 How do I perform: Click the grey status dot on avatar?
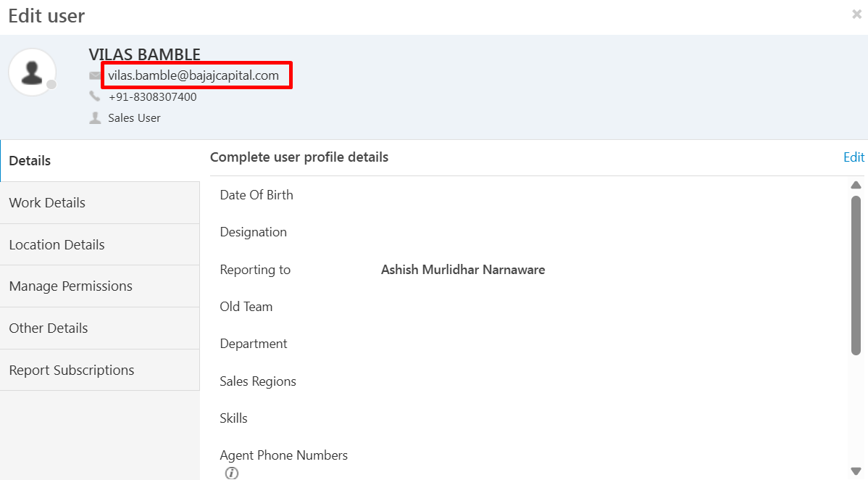pyautogui.click(x=51, y=86)
